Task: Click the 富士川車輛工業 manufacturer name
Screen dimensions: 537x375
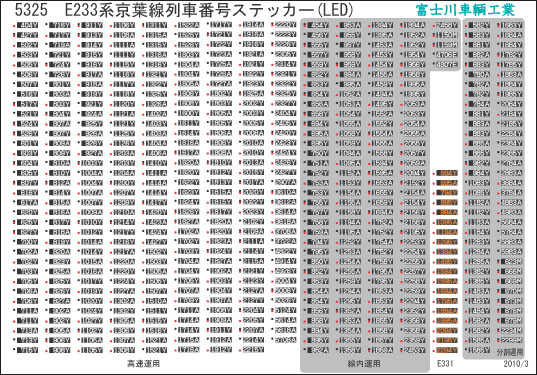Action: pyautogui.click(x=465, y=10)
